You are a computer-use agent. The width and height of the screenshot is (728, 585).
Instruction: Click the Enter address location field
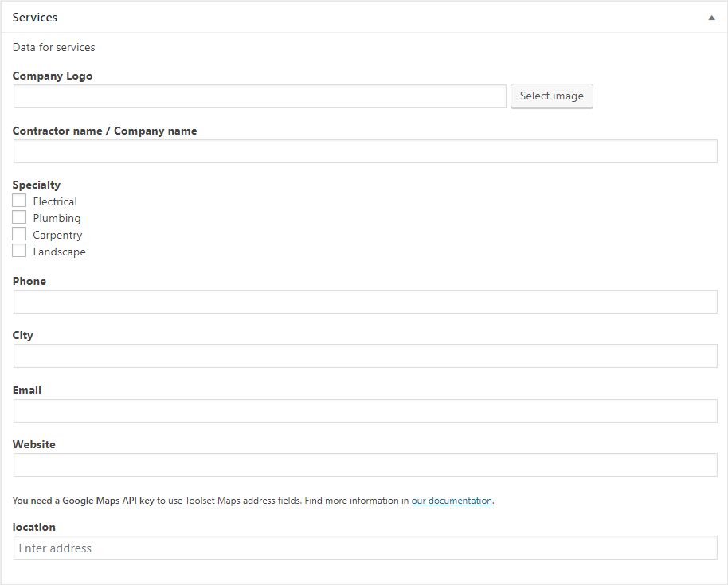pyautogui.click(x=365, y=548)
